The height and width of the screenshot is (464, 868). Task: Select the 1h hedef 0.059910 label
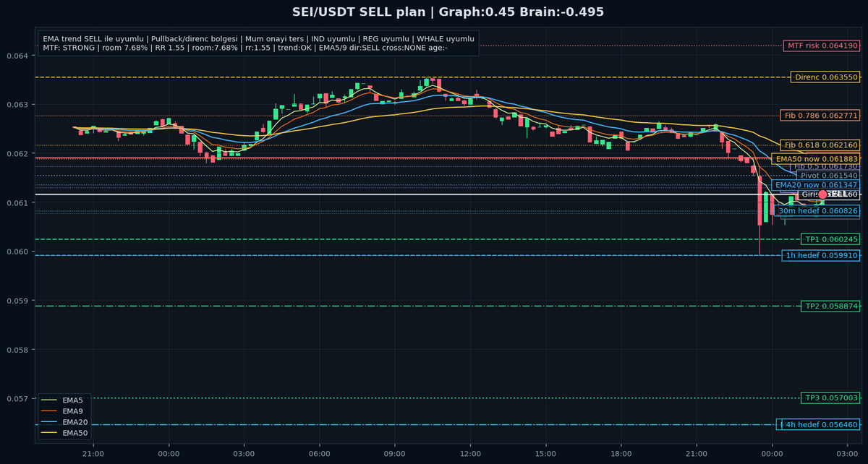(x=822, y=255)
